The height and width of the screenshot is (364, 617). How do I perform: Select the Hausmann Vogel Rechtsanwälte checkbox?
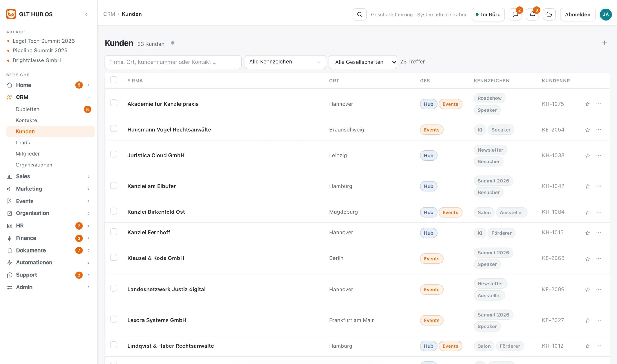point(113,129)
